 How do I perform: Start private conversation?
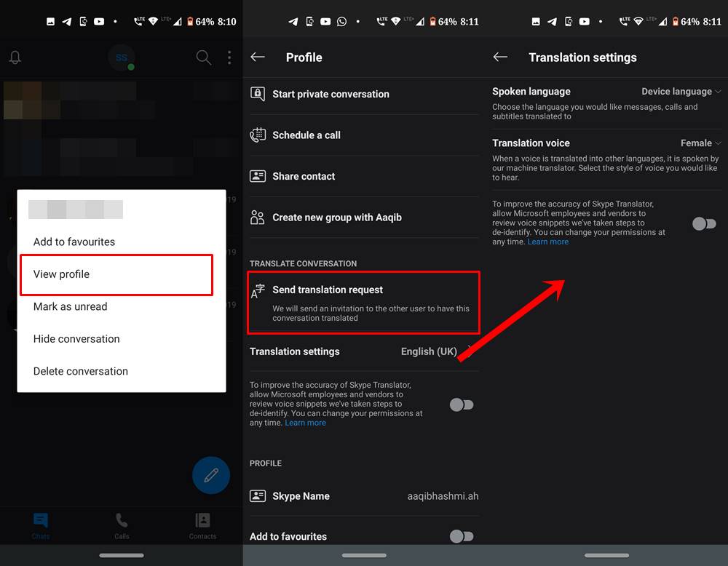point(364,94)
